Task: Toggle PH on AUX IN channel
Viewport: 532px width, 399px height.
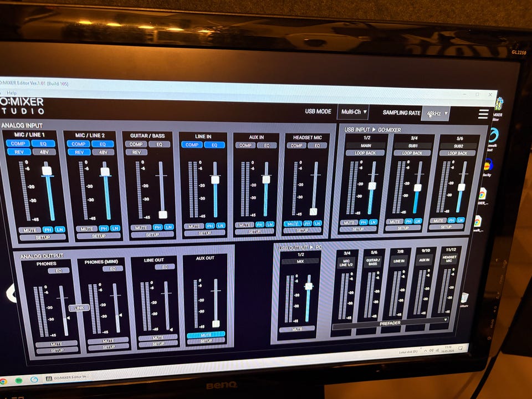Action: (260, 224)
